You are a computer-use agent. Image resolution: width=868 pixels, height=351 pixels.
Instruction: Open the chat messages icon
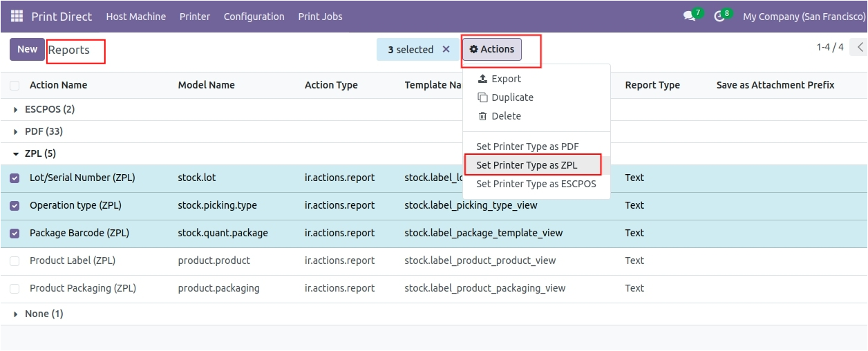(x=689, y=16)
